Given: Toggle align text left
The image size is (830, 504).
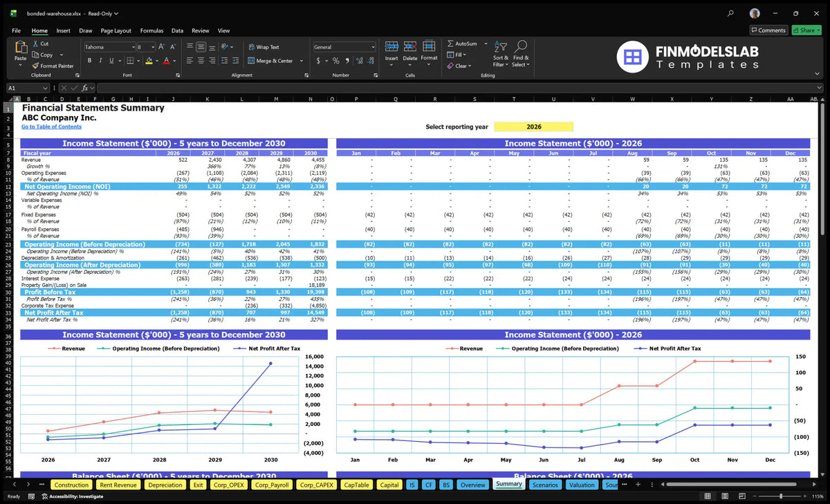Looking at the screenshot, I should [190, 61].
